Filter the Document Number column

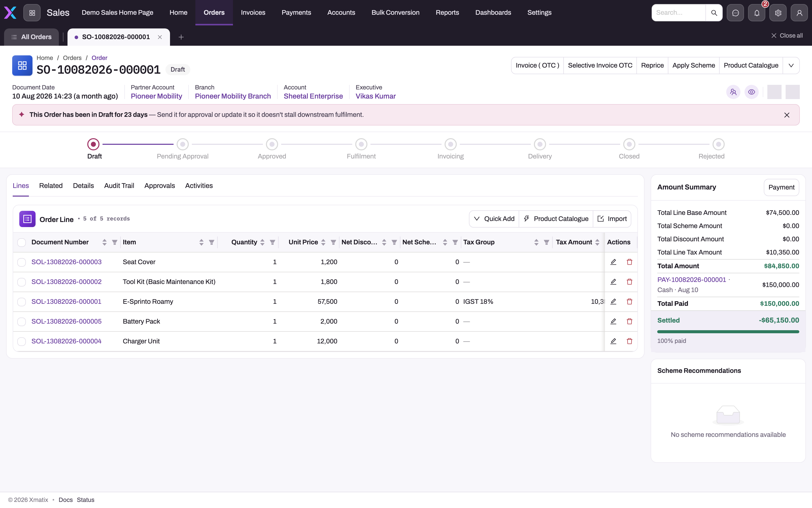pyautogui.click(x=114, y=242)
